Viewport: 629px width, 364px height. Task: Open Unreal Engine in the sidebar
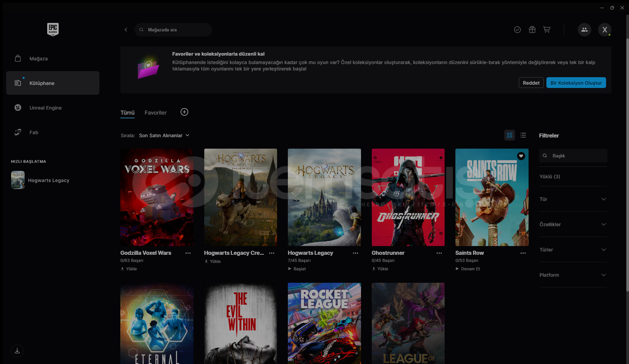46,108
